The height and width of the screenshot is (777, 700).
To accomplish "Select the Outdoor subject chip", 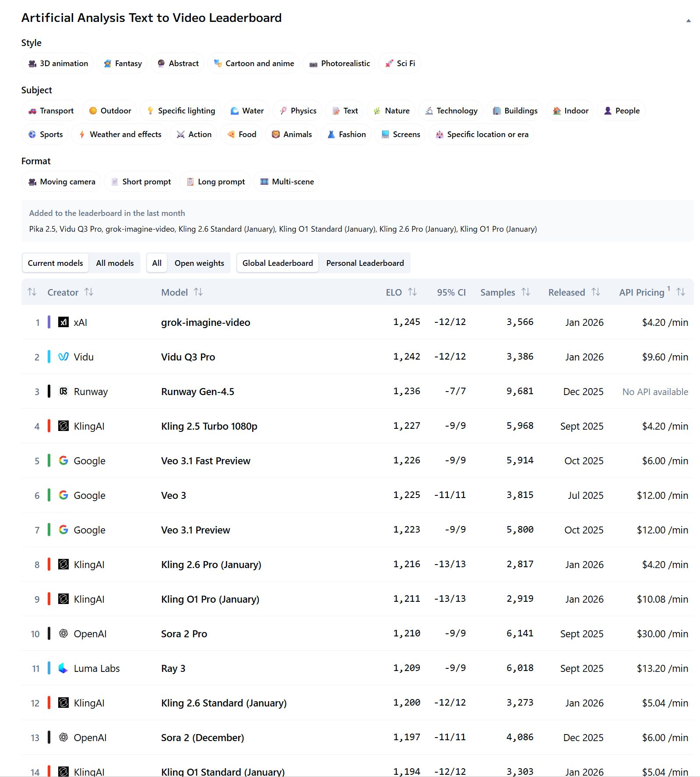I will point(110,111).
